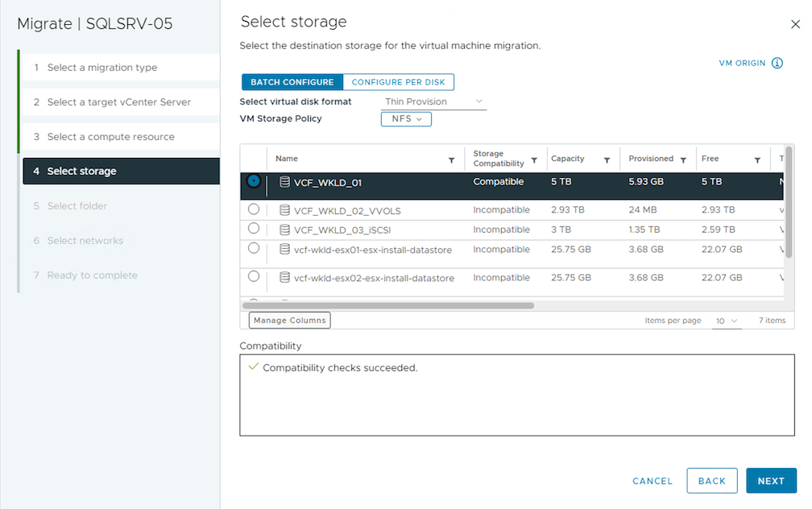Close the Migrate dialog with X
The width and height of the screenshot is (812, 509).
click(795, 24)
